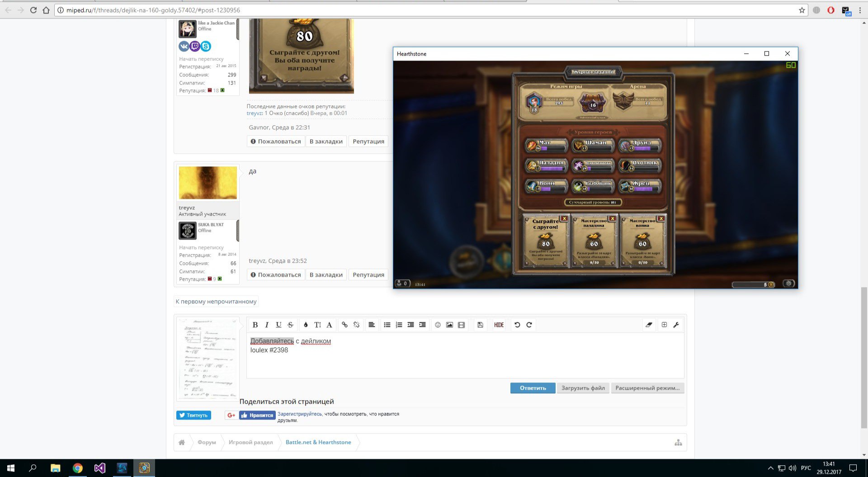Dismiss the Мастерство паладина quest in Hearthstone
The image size is (868, 477).
pyautogui.click(x=613, y=218)
